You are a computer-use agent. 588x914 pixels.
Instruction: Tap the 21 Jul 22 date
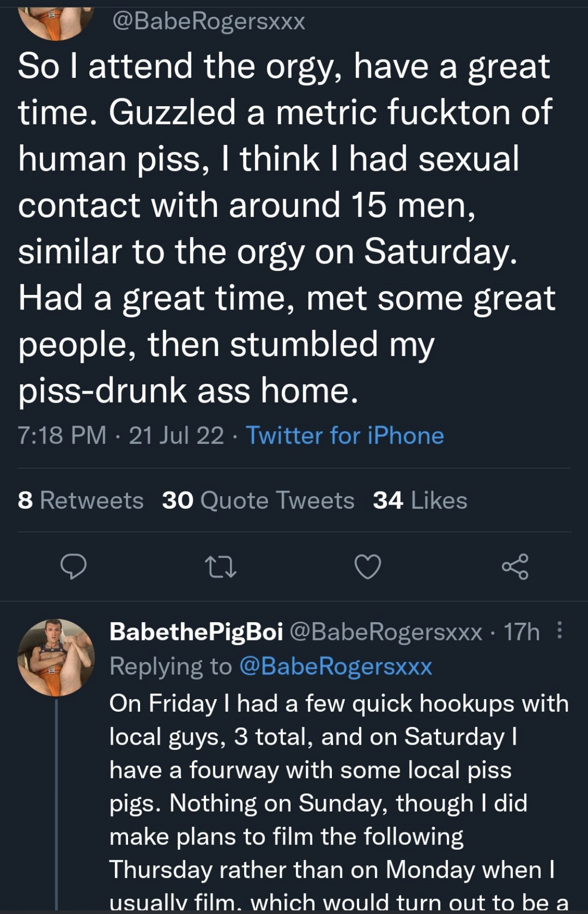click(176, 436)
